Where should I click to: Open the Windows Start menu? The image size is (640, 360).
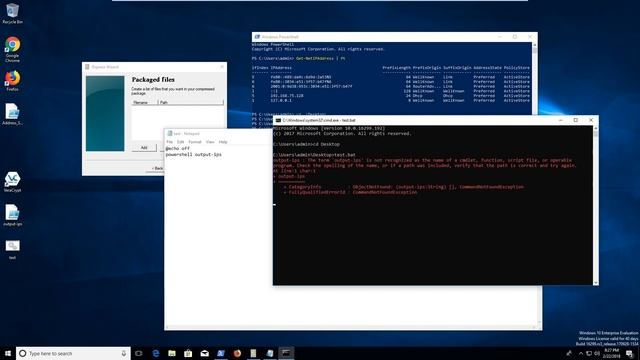pos(8,353)
